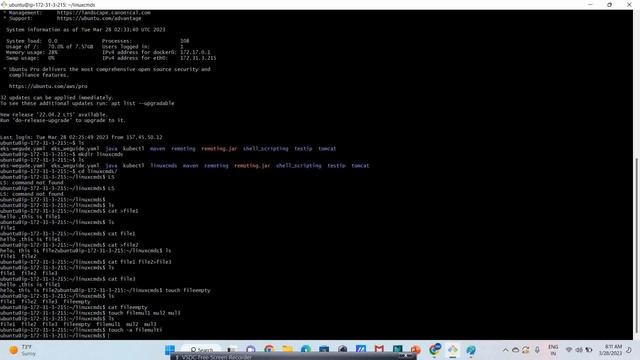Open the battery status tray icon
The height and width of the screenshot is (360, 640).
pyautogui.click(x=589, y=350)
